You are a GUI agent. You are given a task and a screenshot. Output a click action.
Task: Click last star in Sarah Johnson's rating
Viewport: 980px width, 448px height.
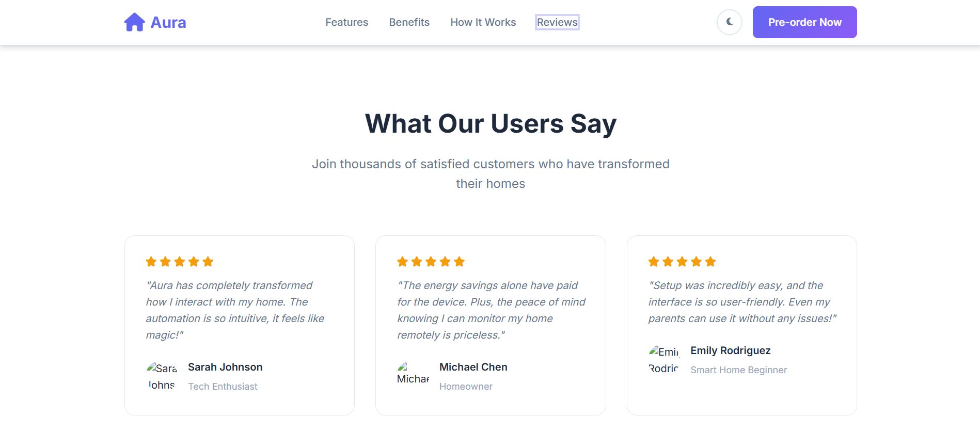pos(208,262)
